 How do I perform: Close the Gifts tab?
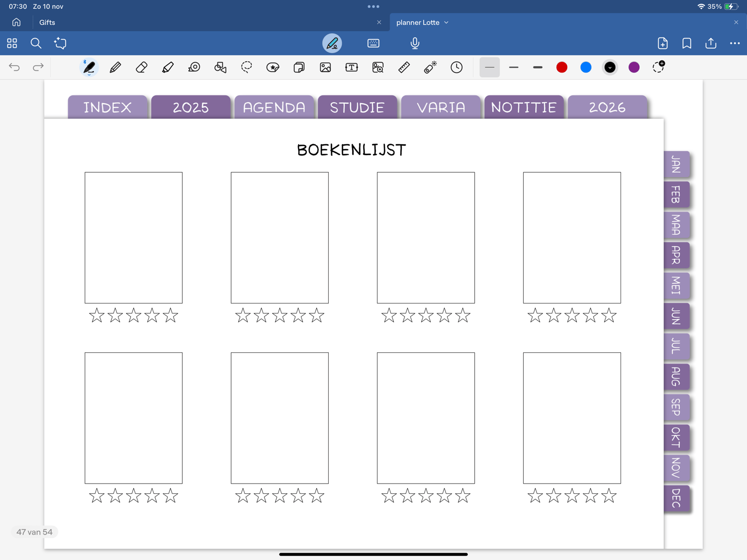pyautogui.click(x=379, y=22)
